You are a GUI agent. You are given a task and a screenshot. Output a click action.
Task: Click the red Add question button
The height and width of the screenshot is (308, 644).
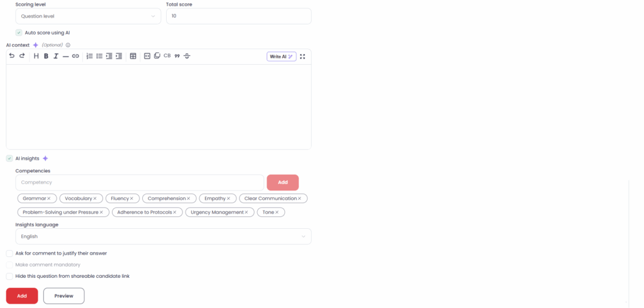click(22, 295)
